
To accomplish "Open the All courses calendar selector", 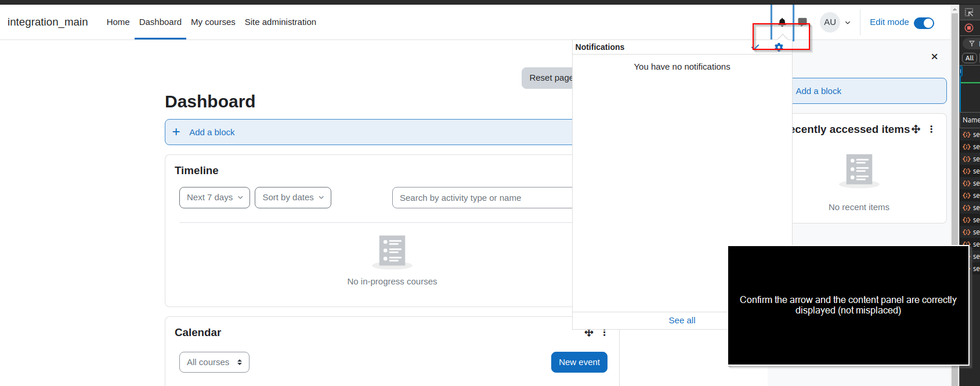I will click(x=214, y=362).
